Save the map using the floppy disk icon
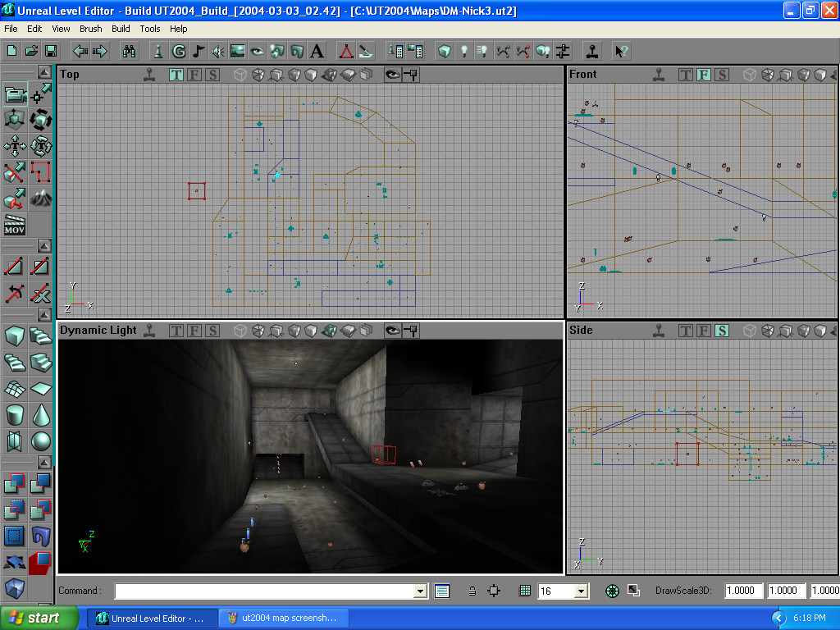The image size is (840, 630). coord(51,52)
